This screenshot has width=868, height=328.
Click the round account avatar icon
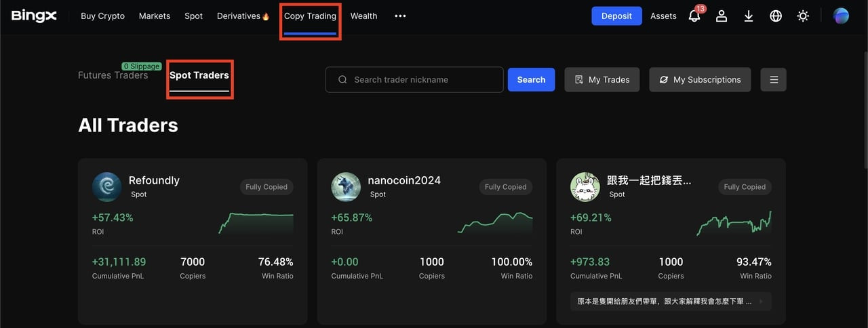pos(841,16)
